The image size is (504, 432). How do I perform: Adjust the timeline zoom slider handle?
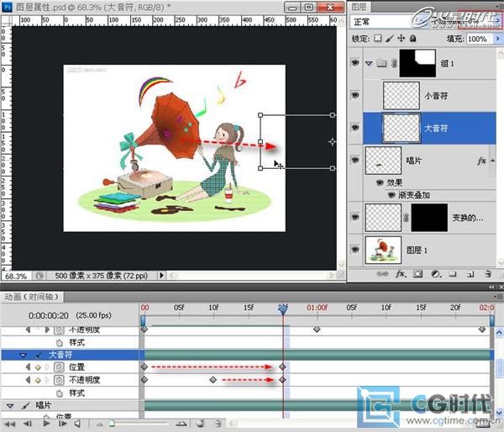[x=112, y=424]
